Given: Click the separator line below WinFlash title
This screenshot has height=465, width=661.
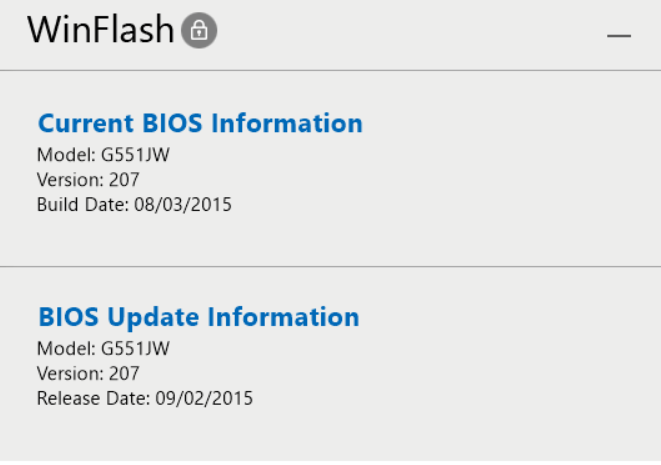Looking at the screenshot, I should (x=330, y=70).
